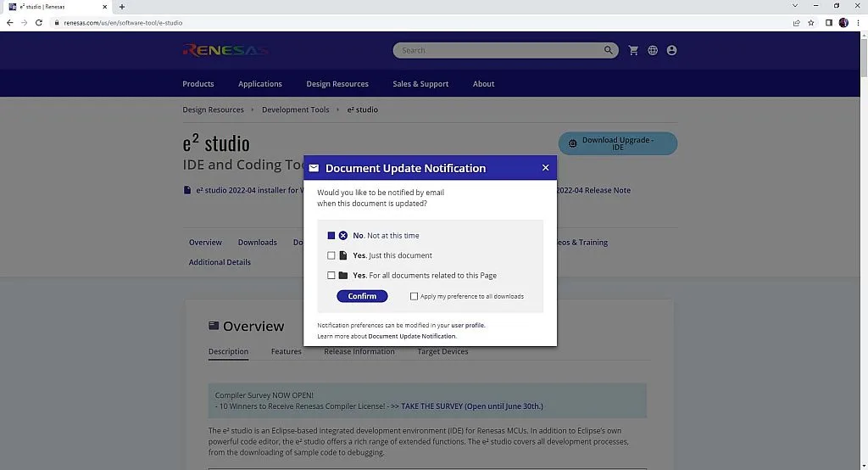Select the Release Information sub-tab
The width and height of the screenshot is (868, 470).
point(359,351)
